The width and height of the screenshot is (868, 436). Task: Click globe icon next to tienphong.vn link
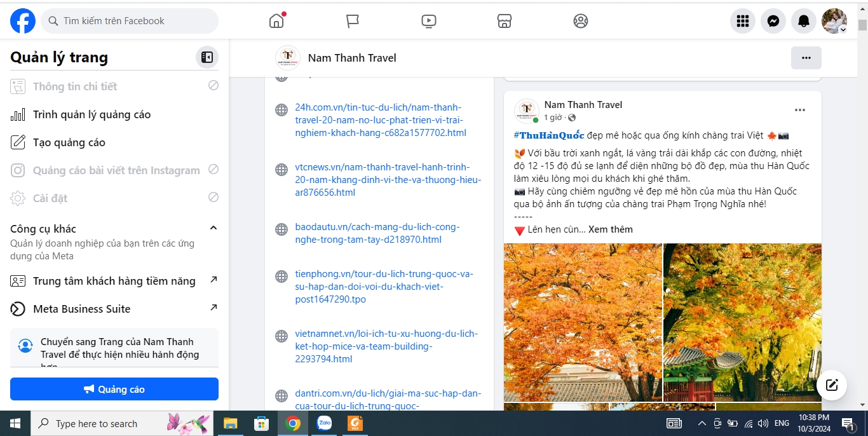click(281, 276)
